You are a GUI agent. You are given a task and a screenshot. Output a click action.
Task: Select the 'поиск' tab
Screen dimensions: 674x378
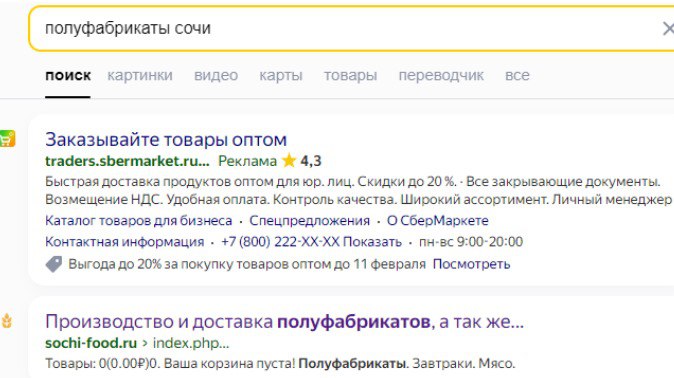(x=68, y=76)
